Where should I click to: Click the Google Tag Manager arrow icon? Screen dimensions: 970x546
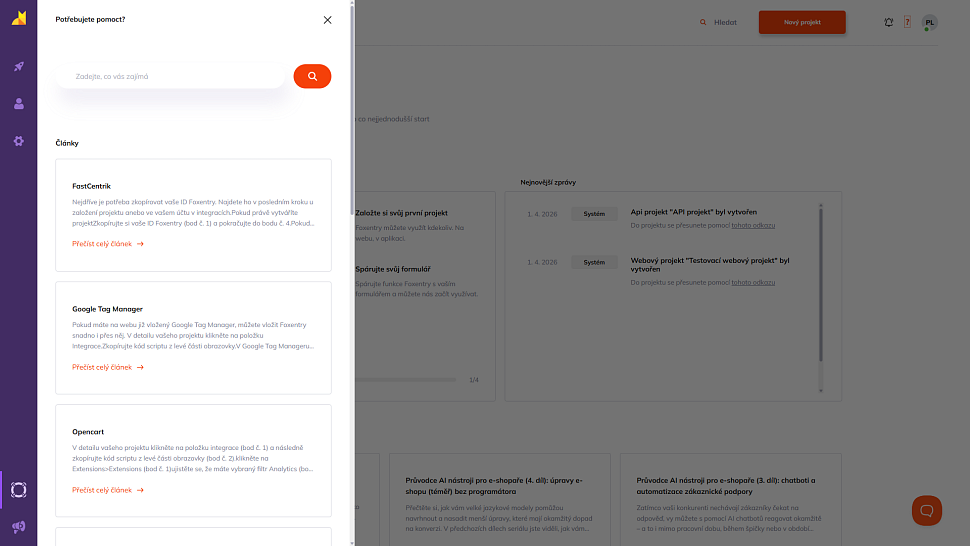[140, 367]
